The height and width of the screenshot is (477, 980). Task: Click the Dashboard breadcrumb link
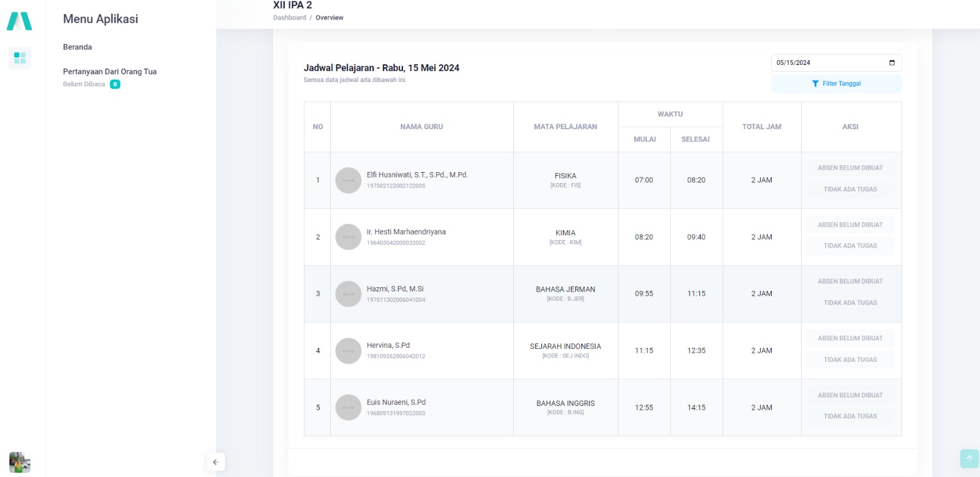[289, 18]
